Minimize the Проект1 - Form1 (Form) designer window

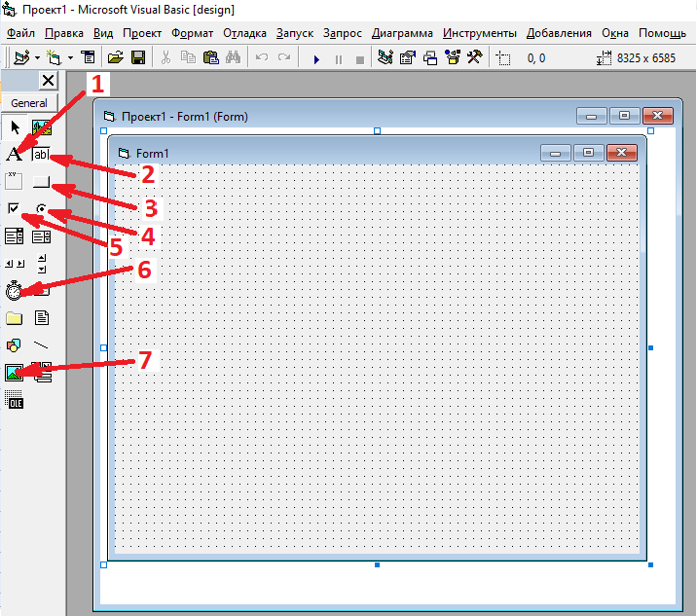pyautogui.click(x=591, y=116)
